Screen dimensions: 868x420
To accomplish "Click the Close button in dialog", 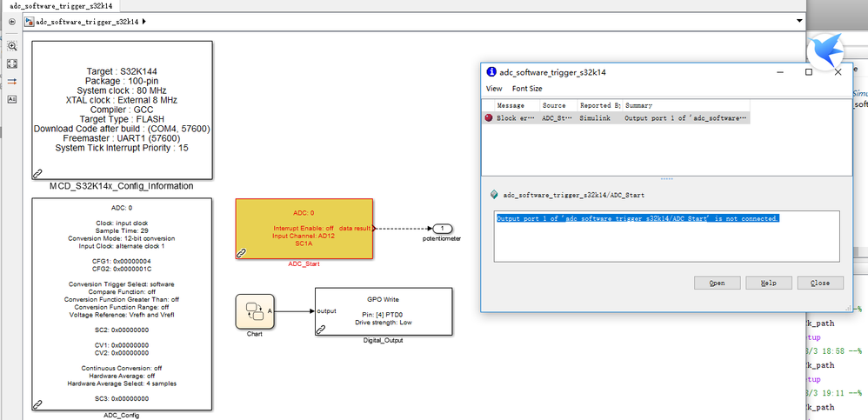I will pos(820,283).
